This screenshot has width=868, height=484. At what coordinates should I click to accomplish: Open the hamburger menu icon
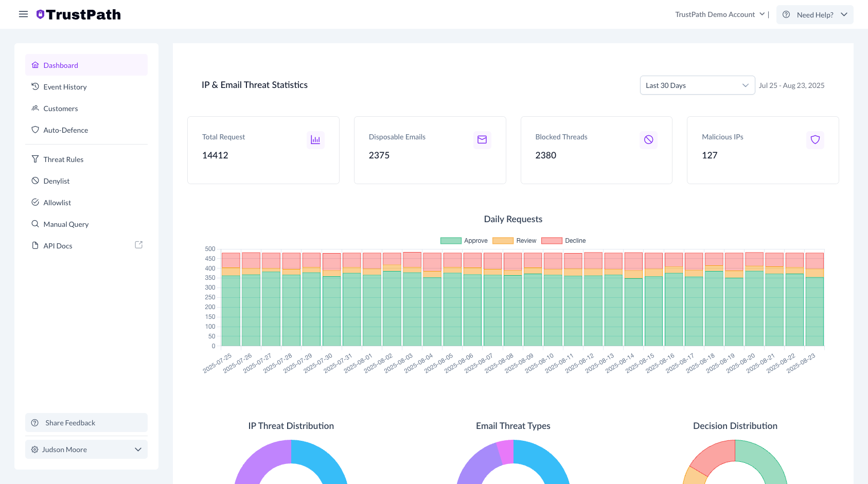[x=23, y=14]
